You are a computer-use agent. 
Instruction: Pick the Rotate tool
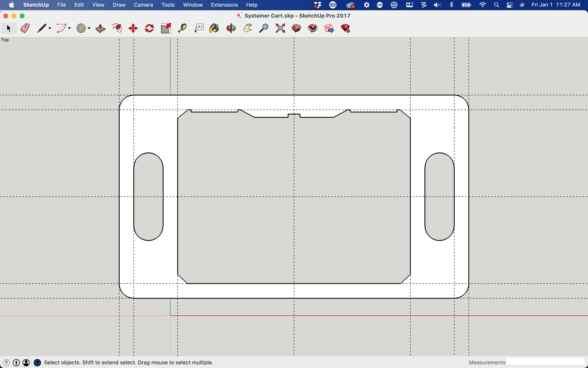coord(149,28)
